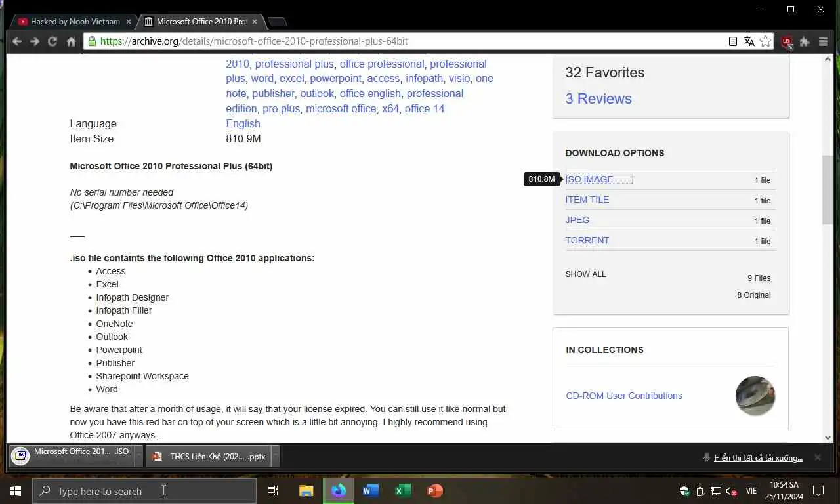Screen dimensions: 840x504
Task: Open Excel from the taskbar
Action: coord(402,491)
